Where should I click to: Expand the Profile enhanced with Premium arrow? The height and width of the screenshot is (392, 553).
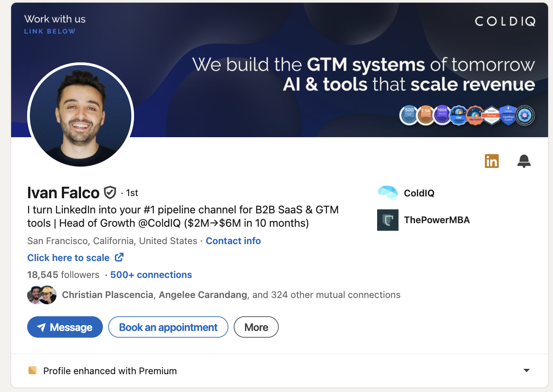(526, 371)
